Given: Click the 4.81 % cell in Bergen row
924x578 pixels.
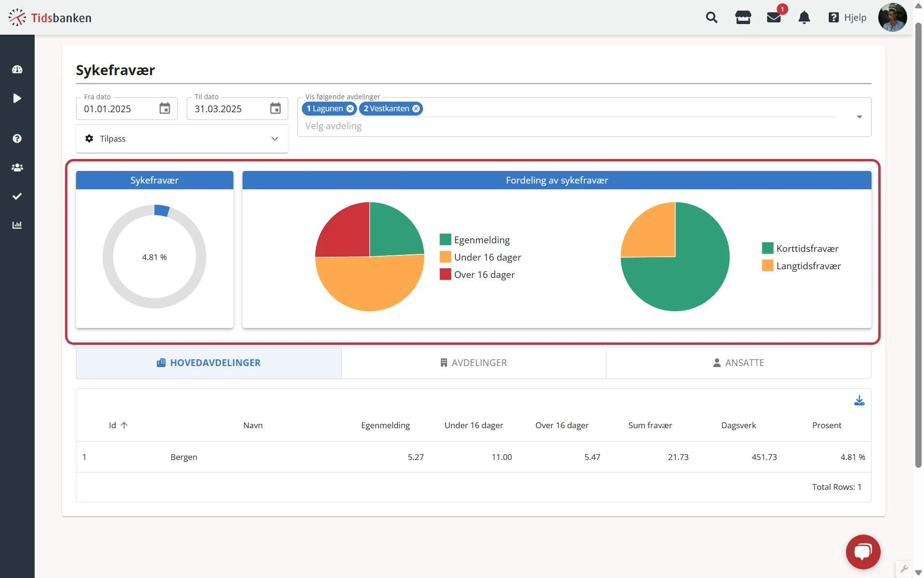Looking at the screenshot, I should tap(853, 457).
